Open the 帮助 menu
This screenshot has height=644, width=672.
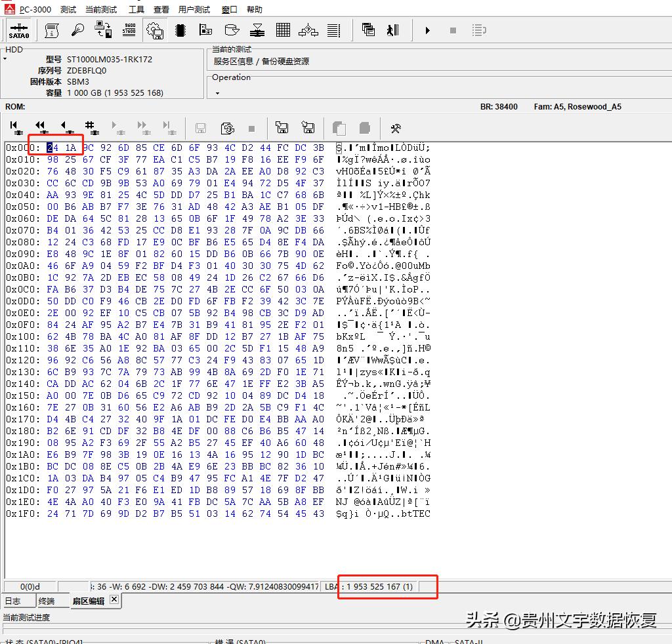[x=255, y=10]
